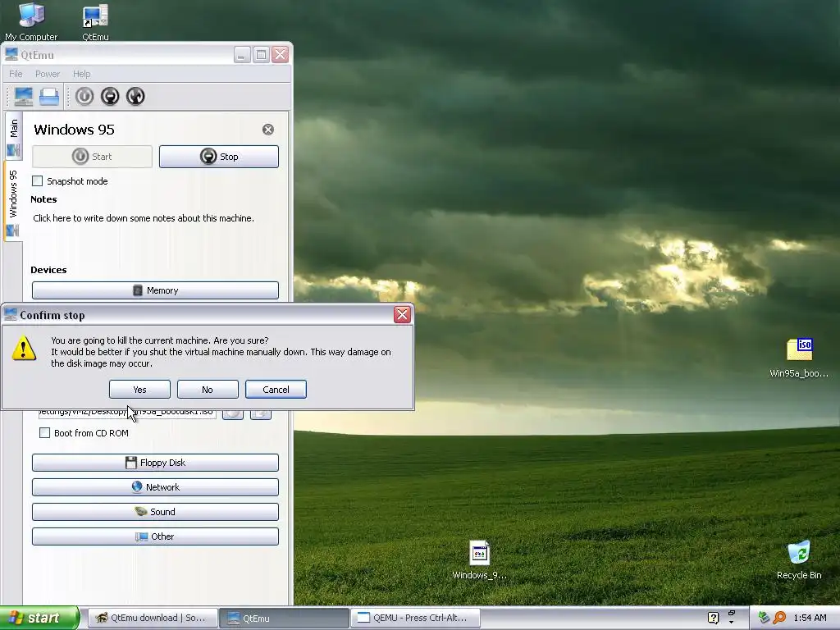840x630 pixels.
Task: Click the new virtual machine toolbar icon
Action: [24, 97]
